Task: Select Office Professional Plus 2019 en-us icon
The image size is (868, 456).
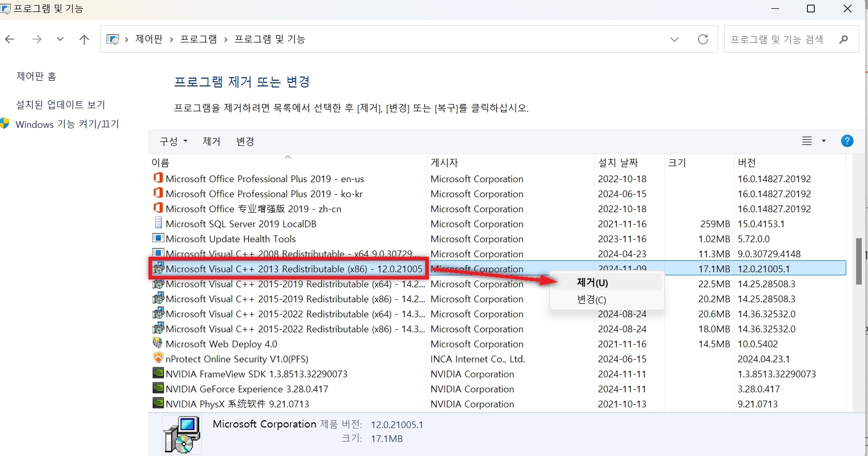Action: click(158, 178)
